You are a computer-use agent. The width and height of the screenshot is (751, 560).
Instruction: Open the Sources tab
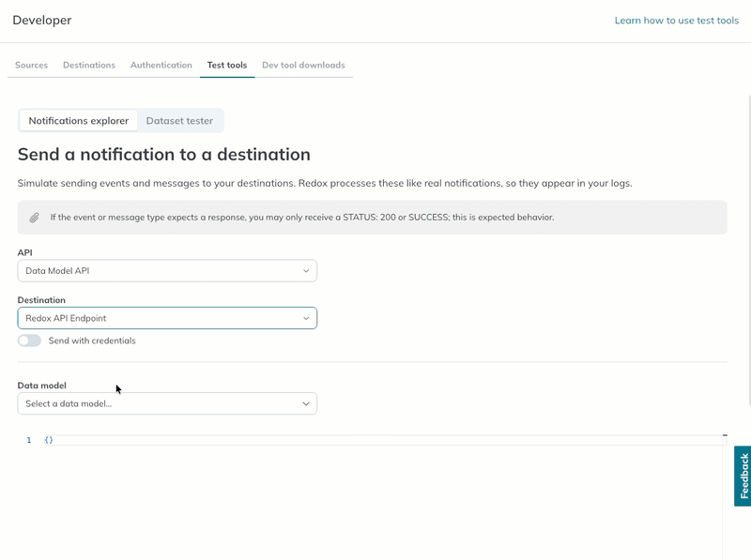click(x=31, y=65)
